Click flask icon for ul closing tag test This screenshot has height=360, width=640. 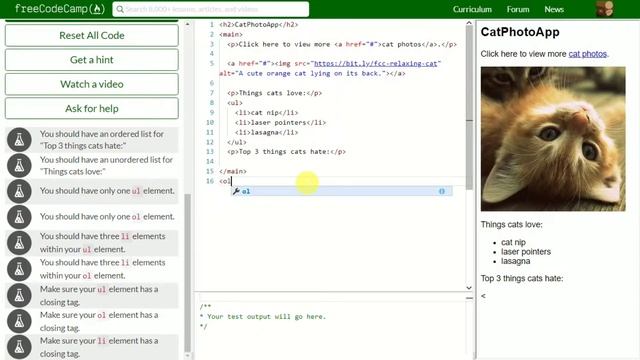click(19, 295)
